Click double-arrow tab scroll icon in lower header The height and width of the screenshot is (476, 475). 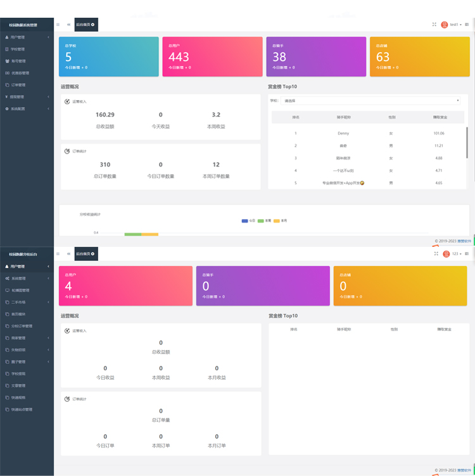pyautogui.click(x=68, y=254)
